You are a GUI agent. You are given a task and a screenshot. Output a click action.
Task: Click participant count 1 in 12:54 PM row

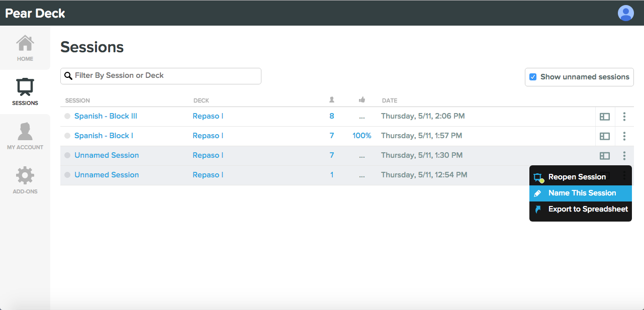coord(332,175)
